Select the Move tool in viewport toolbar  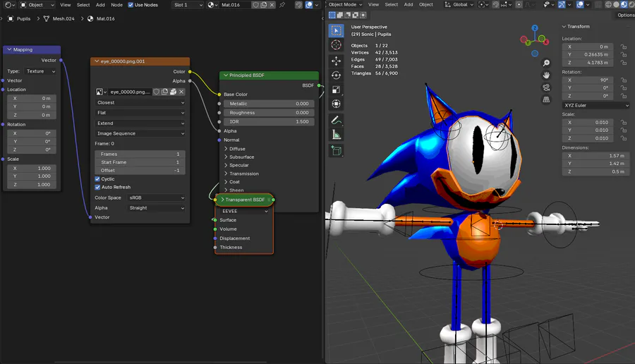point(336,61)
